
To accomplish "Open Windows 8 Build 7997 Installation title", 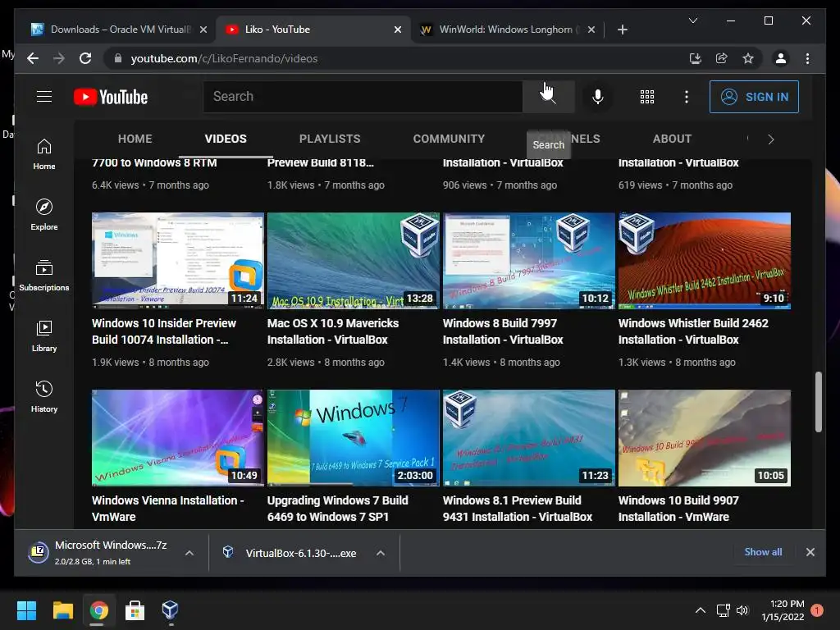I will pyautogui.click(x=503, y=331).
